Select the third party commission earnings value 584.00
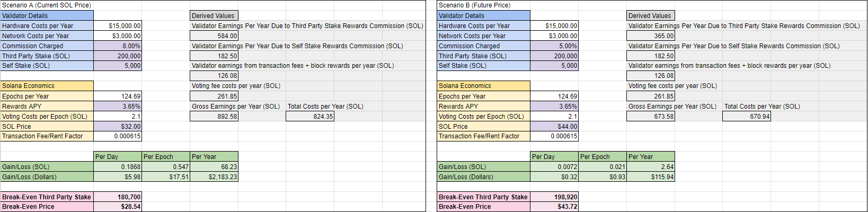 (x=214, y=36)
